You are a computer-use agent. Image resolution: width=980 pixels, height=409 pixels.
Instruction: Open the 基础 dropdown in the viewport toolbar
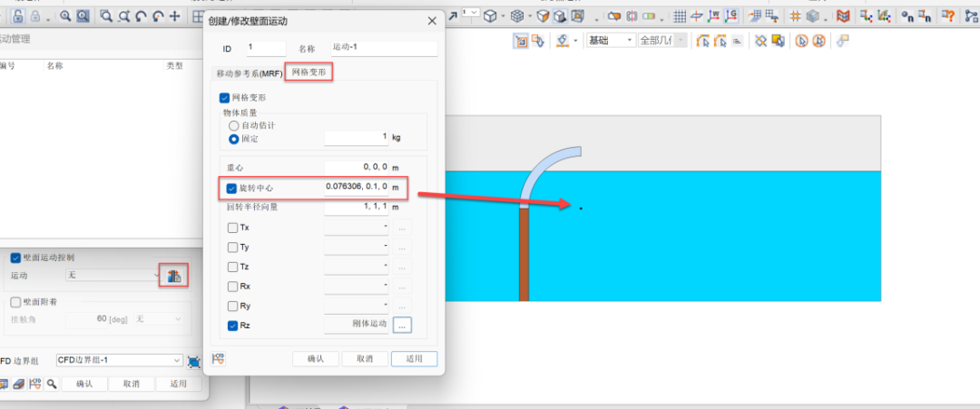pos(611,40)
